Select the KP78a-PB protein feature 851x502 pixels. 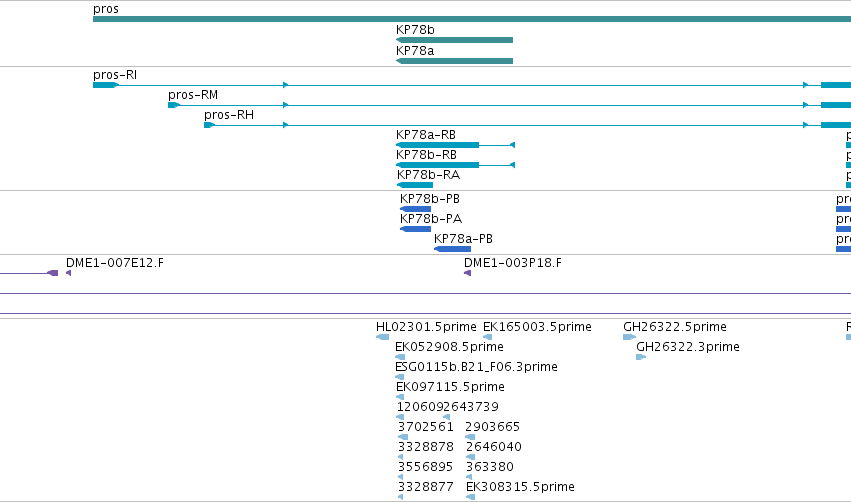pyautogui.click(x=452, y=249)
